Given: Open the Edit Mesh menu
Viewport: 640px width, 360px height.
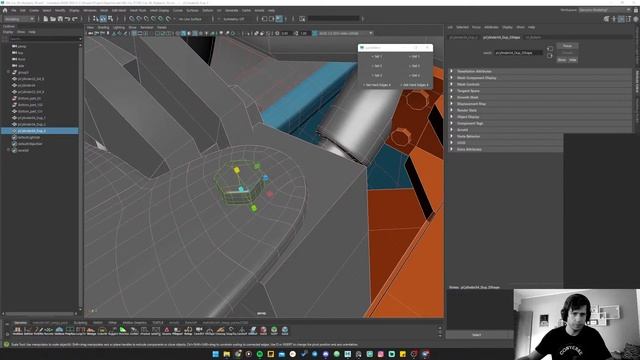Looking at the screenshot, I should click(119, 10).
